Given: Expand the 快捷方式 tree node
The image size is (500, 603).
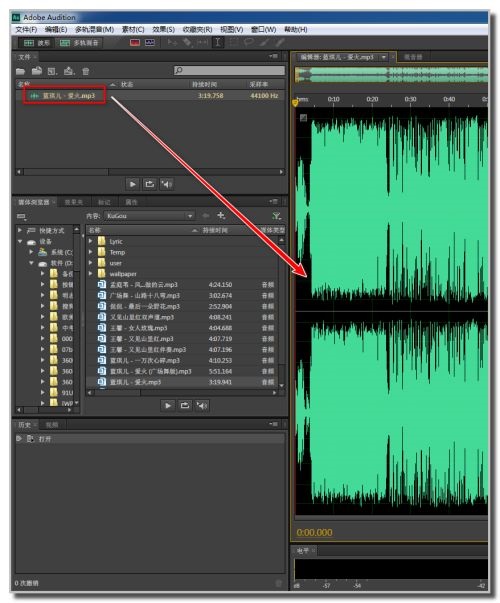Looking at the screenshot, I should point(20,230).
